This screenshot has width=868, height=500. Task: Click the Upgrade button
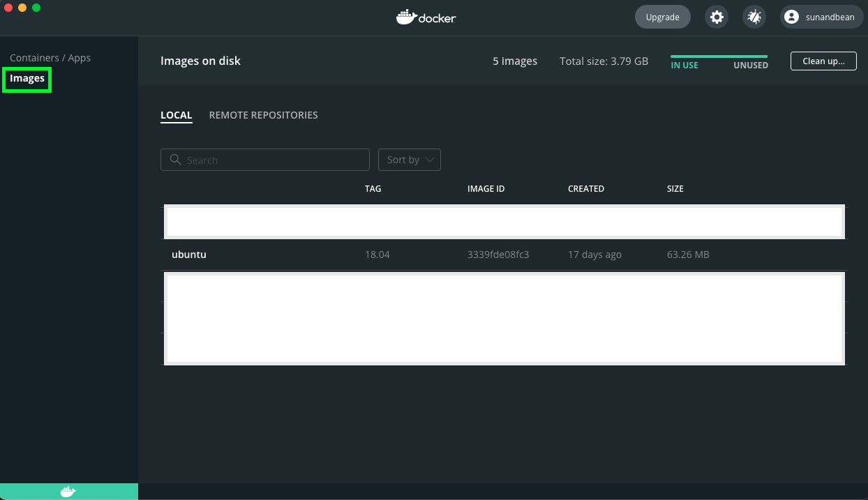[x=662, y=17]
